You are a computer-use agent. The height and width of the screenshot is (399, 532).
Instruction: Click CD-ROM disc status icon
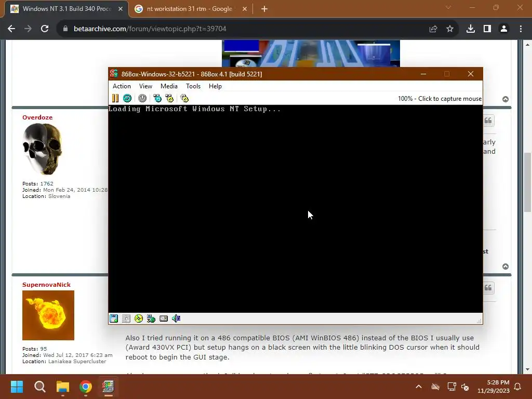tap(138, 318)
